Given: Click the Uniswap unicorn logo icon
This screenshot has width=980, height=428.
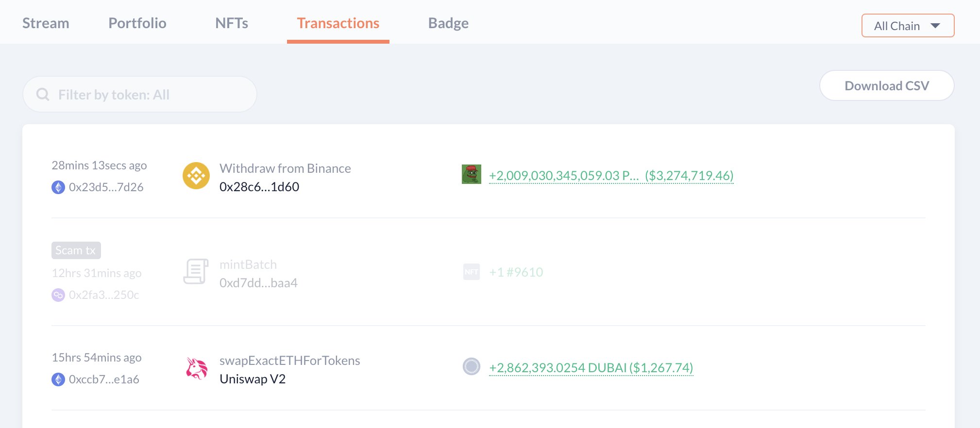Looking at the screenshot, I should pos(196,368).
